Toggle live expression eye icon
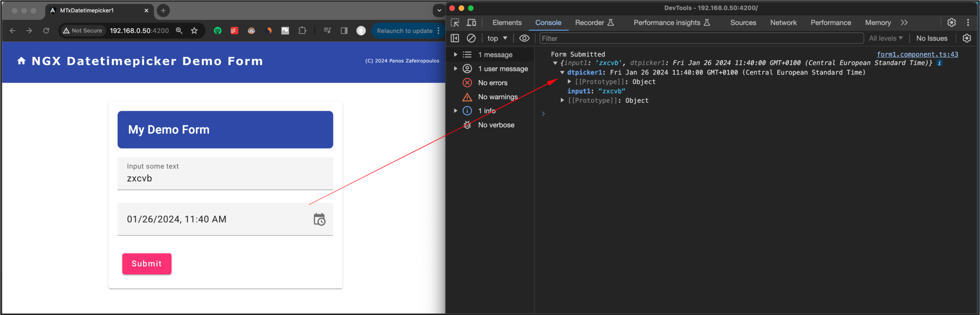The image size is (980, 315). point(524,38)
